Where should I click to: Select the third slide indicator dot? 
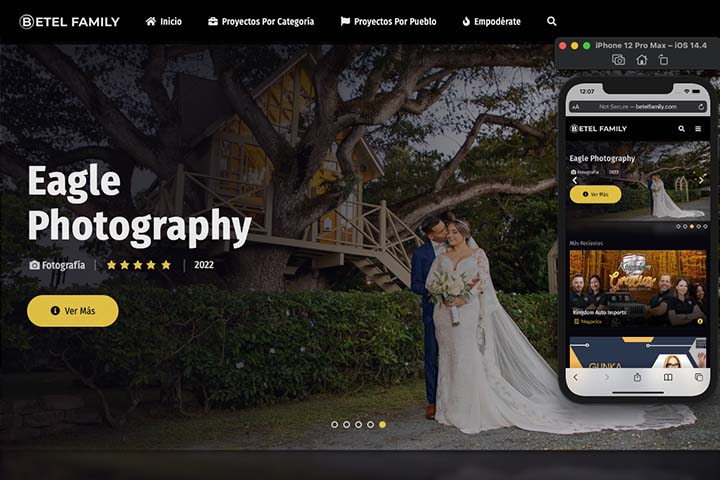pyautogui.click(x=358, y=424)
